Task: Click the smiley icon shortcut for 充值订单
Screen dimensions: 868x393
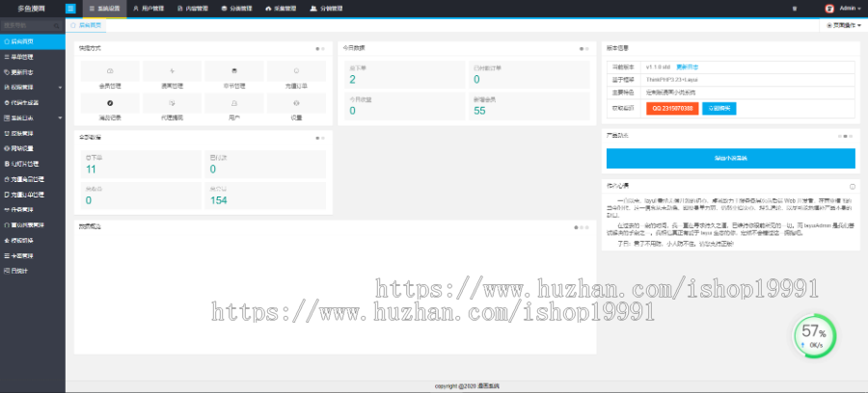Action: [x=296, y=71]
